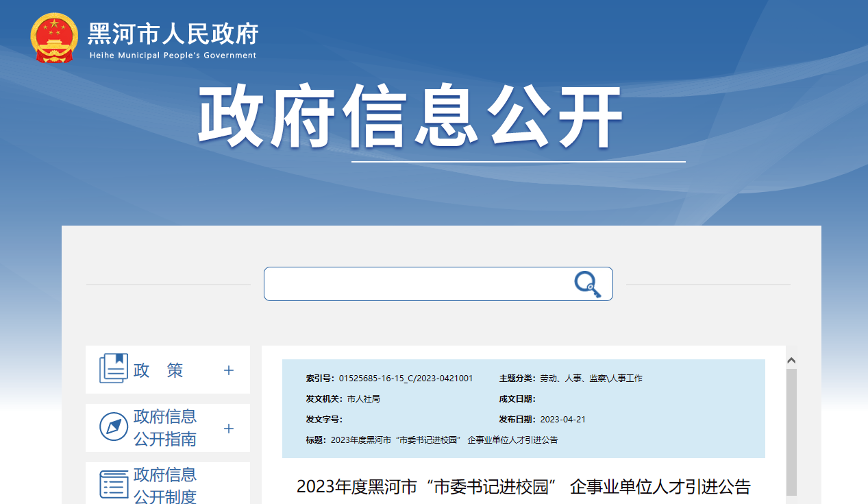Click the book icon beside 政策
The image size is (868, 504).
[x=113, y=369]
